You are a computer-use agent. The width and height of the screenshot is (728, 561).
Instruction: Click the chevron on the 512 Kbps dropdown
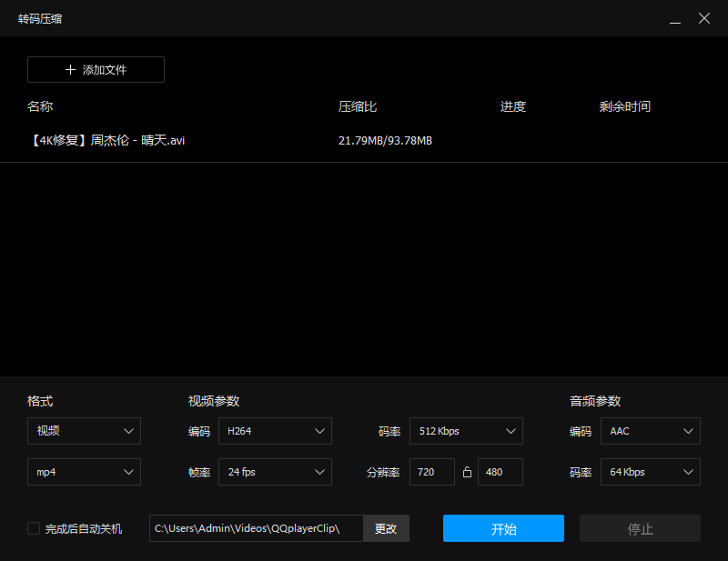point(510,431)
